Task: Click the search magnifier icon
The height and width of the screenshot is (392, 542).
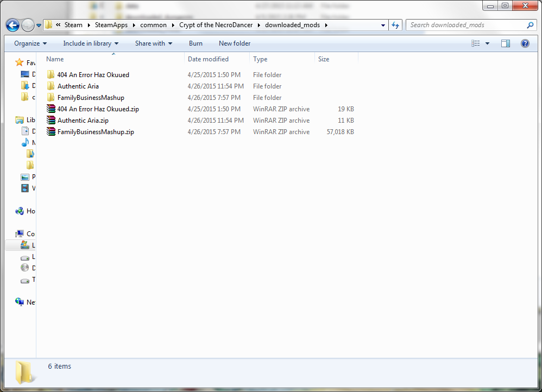Action: click(530, 25)
